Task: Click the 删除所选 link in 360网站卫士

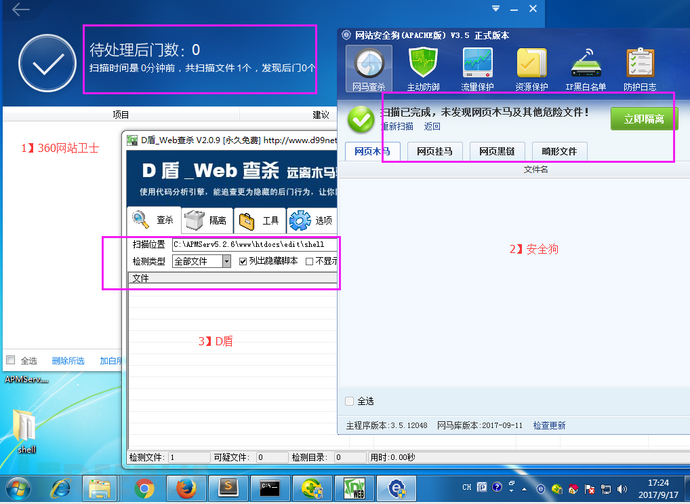Action: pos(68,361)
